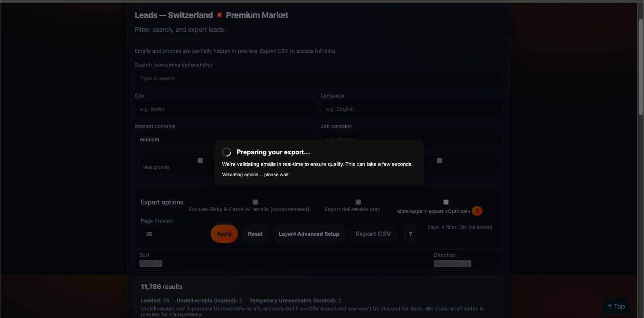The width and height of the screenshot is (644, 318).
Task: Toggle Exclude Risky & Catch-All emails checkbox
Action: tap(255, 202)
